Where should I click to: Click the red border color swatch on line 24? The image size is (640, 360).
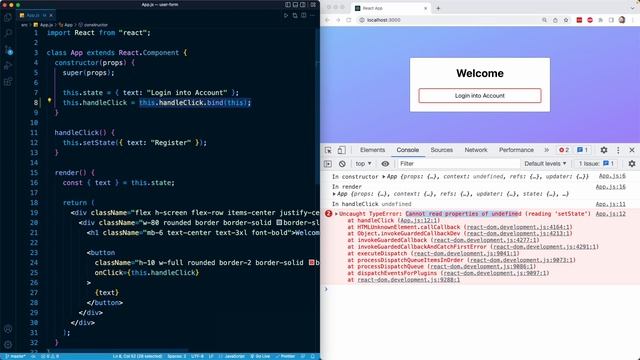[311, 262]
